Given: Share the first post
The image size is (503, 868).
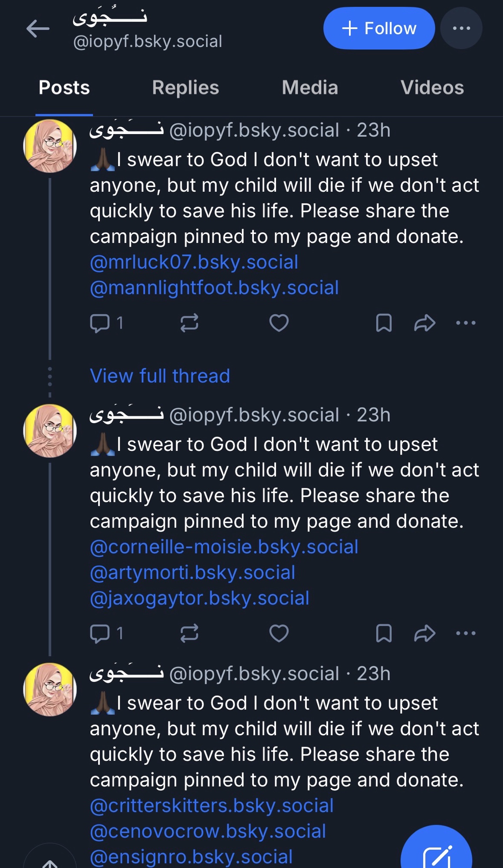Looking at the screenshot, I should tap(424, 323).
